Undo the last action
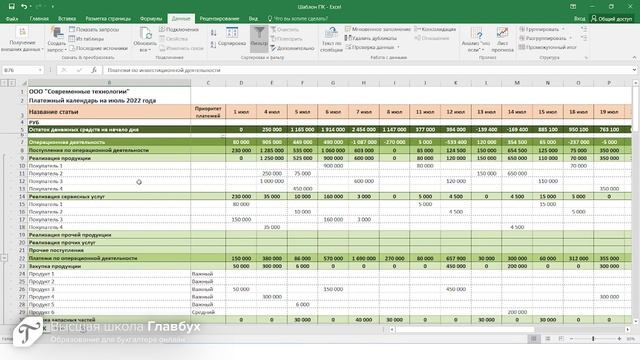 tap(24, 7)
